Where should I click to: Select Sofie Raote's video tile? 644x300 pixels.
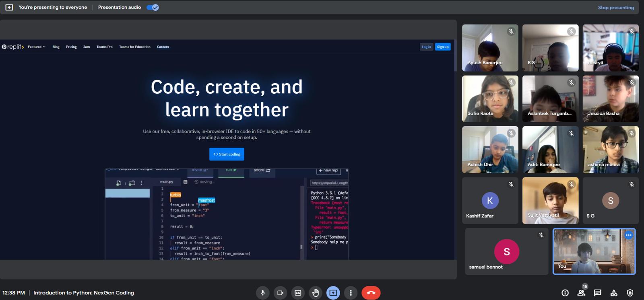click(490, 99)
